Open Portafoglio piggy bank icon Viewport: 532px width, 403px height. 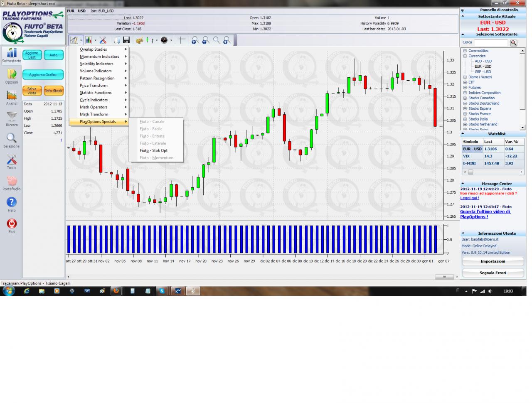click(12, 183)
